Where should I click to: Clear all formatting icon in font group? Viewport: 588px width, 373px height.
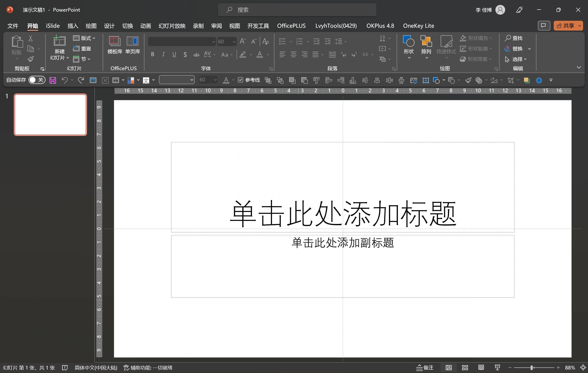(266, 41)
